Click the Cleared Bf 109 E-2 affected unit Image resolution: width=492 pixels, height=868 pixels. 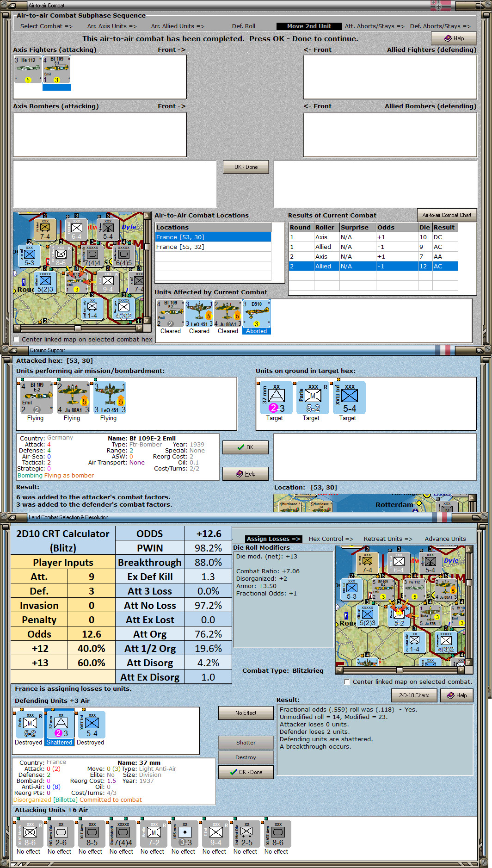171,317
